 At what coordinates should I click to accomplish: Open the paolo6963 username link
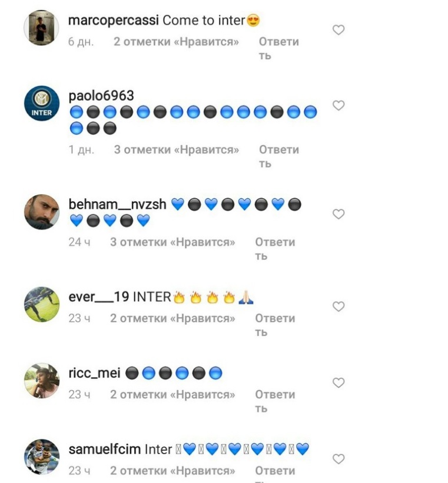click(x=101, y=96)
